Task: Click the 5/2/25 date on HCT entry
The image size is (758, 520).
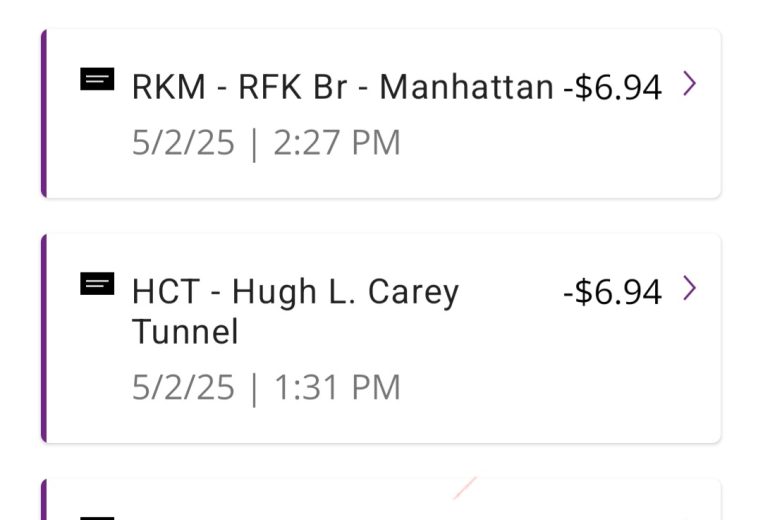Action: point(183,388)
